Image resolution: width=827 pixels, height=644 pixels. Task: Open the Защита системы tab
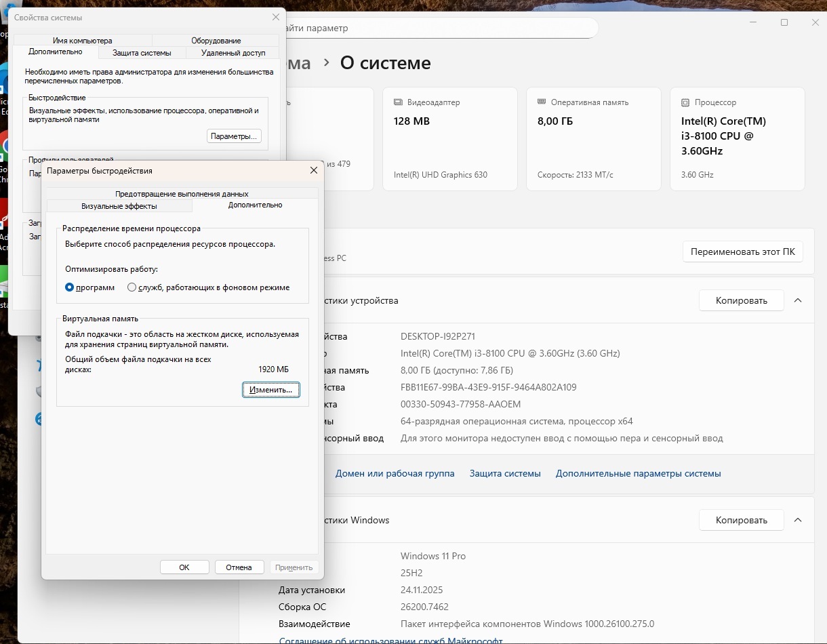point(142,53)
